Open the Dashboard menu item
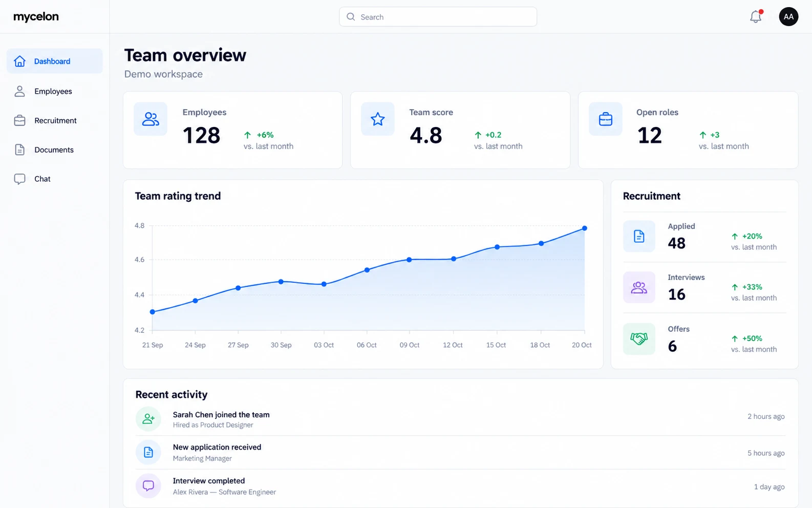 [x=54, y=61]
